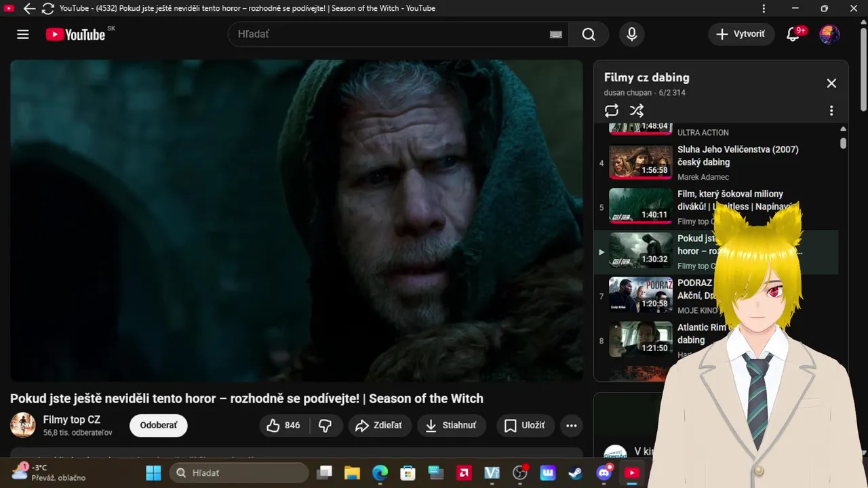This screenshot has width=868, height=488.
Task: Open the weather widget on taskbar
Action: click(x=47, y=472)
